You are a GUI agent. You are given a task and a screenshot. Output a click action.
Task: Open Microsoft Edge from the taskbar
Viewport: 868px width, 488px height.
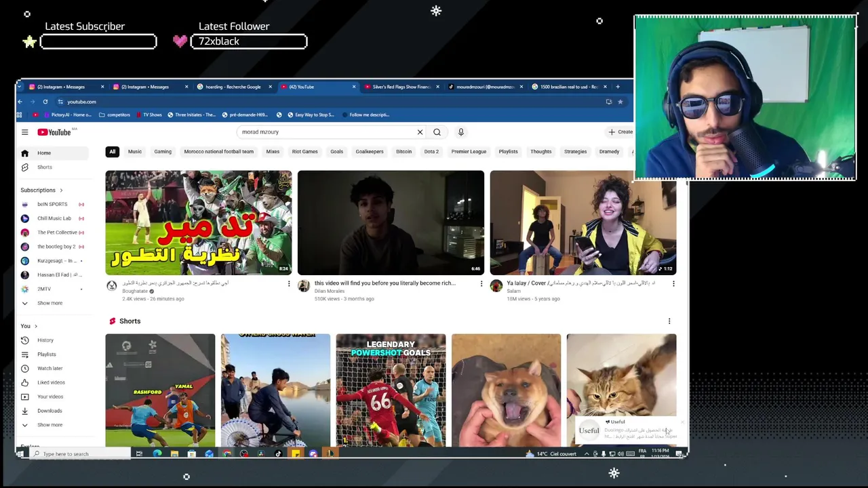coord(157,454)
